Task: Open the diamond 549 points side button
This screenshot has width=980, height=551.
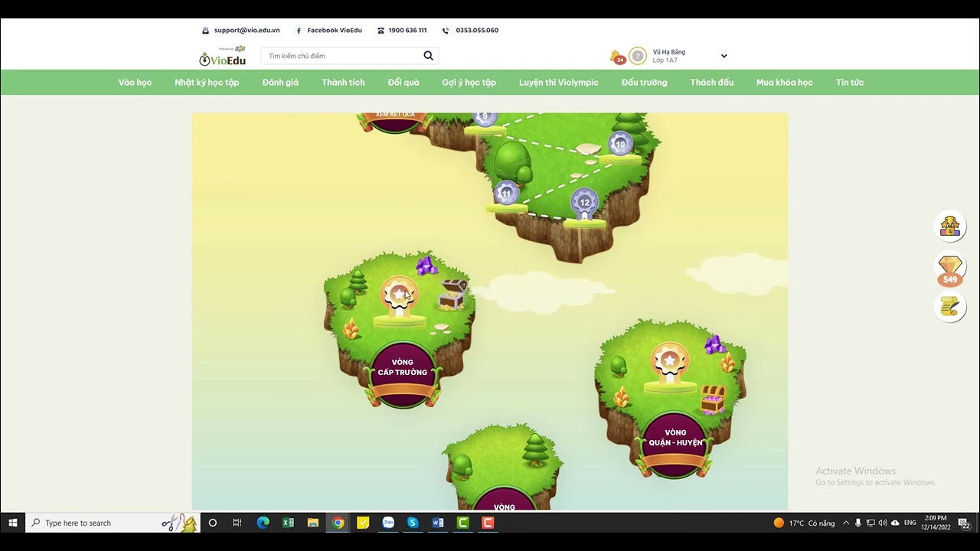Action: click(x=950, y=269)
